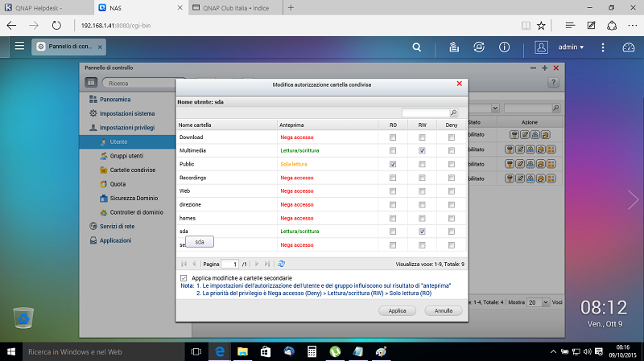Click the refresh icon in the pagination bar
Screen dimensions: 644x361
[281, 263]
